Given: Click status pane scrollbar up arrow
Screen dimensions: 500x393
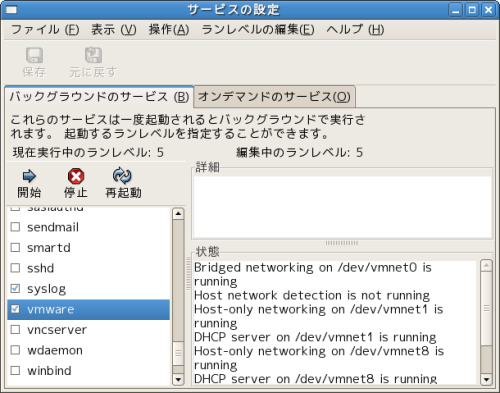Looking at the screenshot, I should pos(486,266).
